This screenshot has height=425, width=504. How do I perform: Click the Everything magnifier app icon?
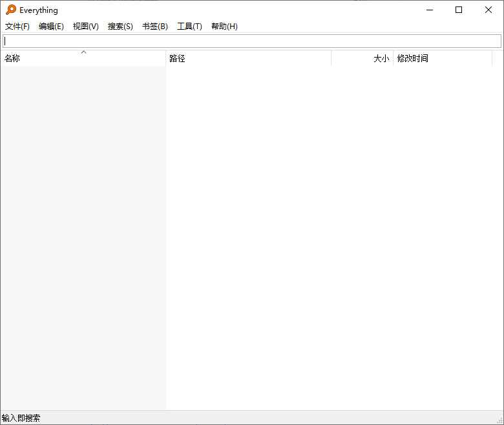[10, 10]
